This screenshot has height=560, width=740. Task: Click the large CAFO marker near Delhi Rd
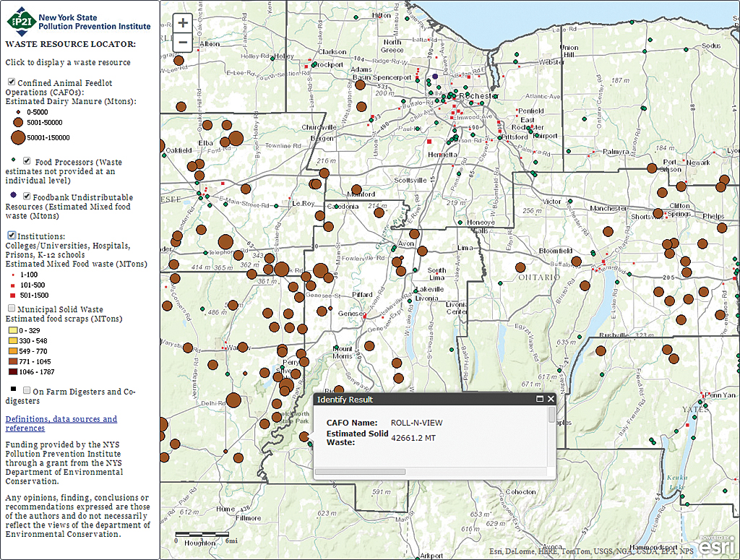[233, 400]
